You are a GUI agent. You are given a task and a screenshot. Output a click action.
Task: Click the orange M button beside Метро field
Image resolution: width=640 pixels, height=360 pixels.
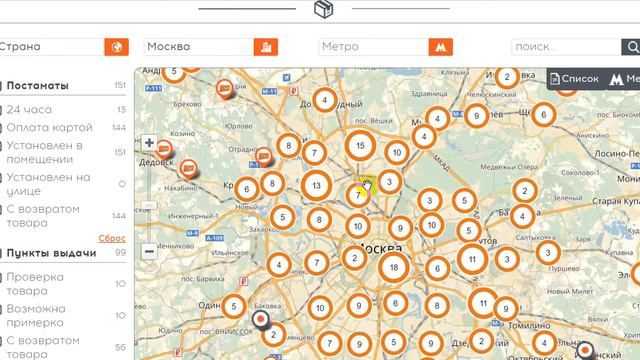click(440, 47)
